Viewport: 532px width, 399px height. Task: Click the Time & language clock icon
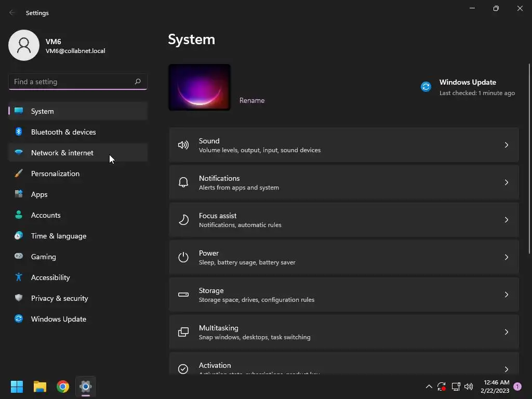coord(19,235)
